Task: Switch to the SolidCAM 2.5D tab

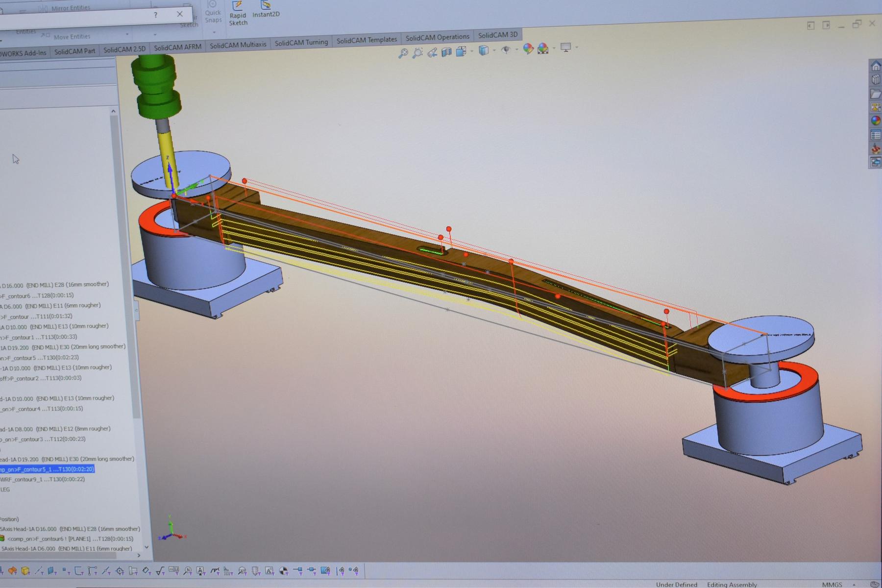Action: [124, 49]
